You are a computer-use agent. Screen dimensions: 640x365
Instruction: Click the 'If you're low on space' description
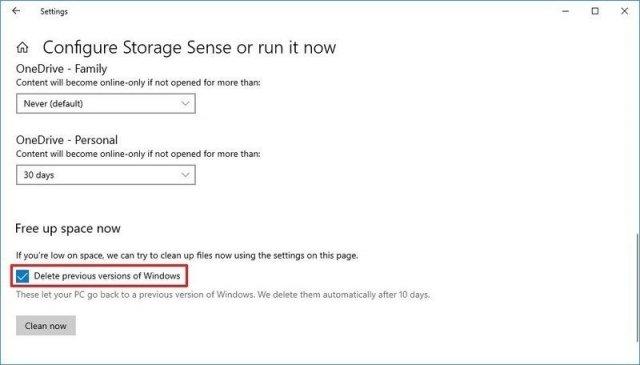pos(187,256)
